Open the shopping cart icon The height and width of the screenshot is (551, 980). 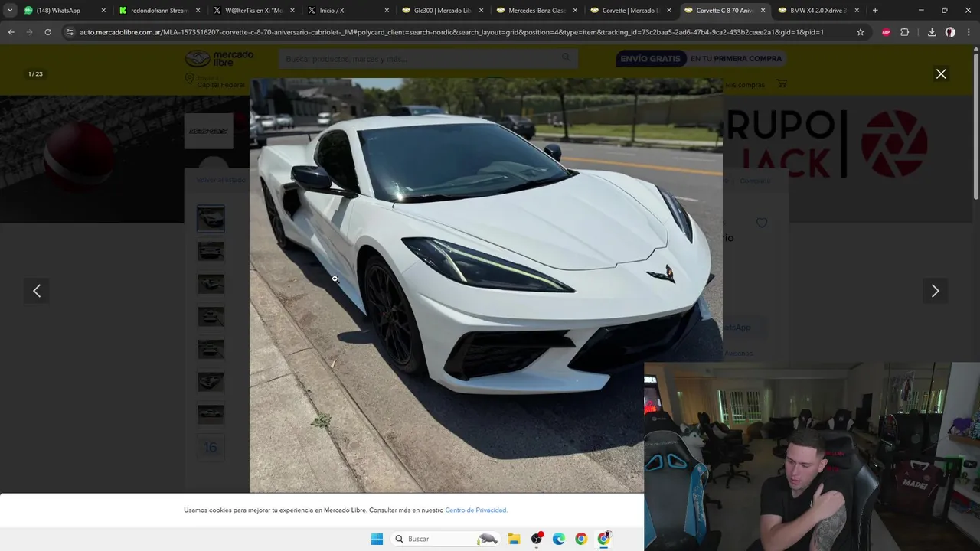(x=782, y=83)
